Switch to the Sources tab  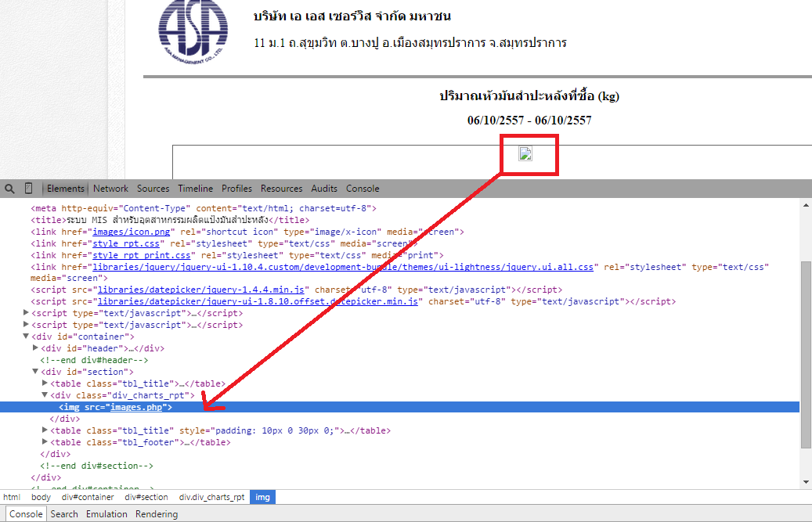coord(153,189)
